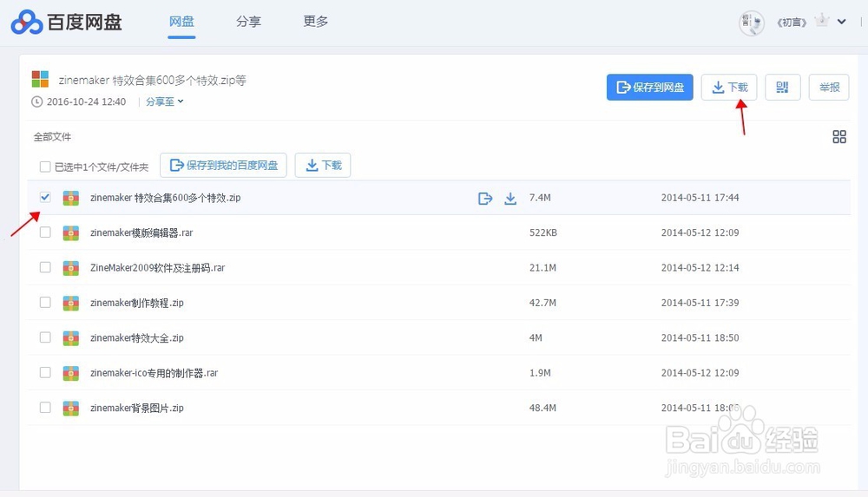Open the 更多 tab
The width and height of the screenshot is (868, 497).
[316, 22]
